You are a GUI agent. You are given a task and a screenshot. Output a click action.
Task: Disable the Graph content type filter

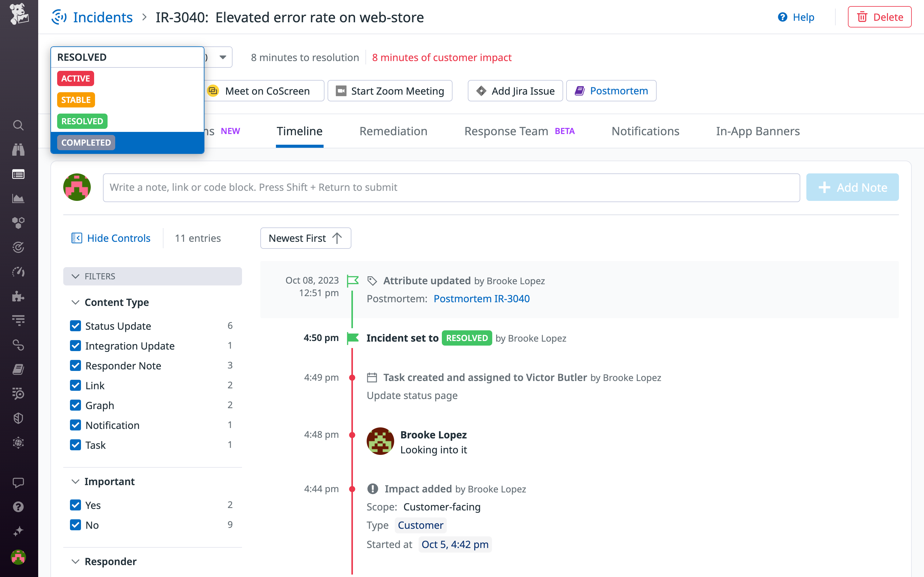click(75, 405)
